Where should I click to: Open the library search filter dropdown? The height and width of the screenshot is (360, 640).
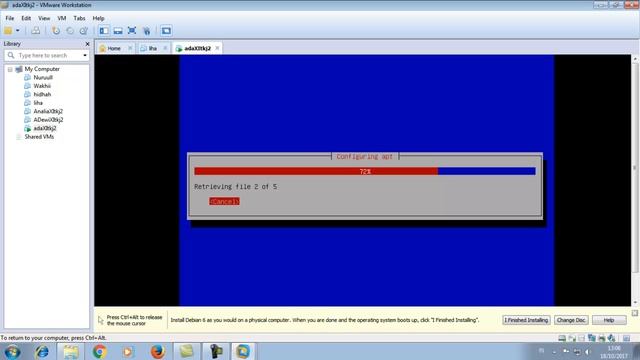[x=85, y=55]
